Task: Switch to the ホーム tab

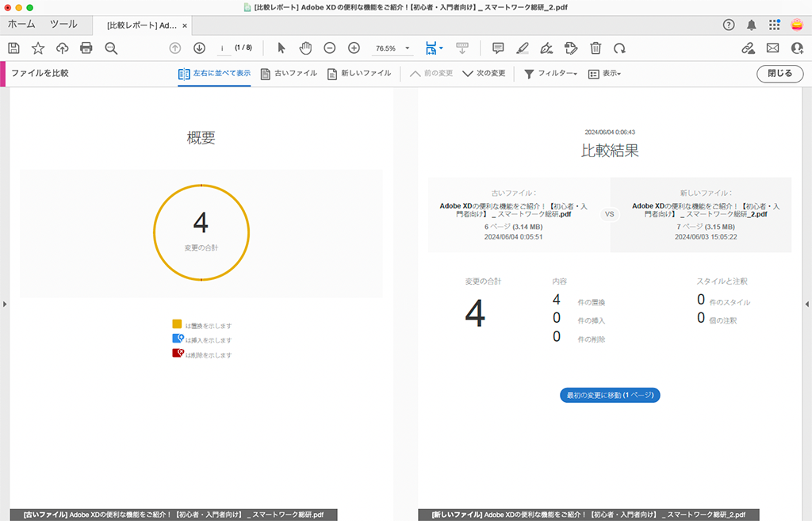Action: pyautogui.click(x=21, y=25)
